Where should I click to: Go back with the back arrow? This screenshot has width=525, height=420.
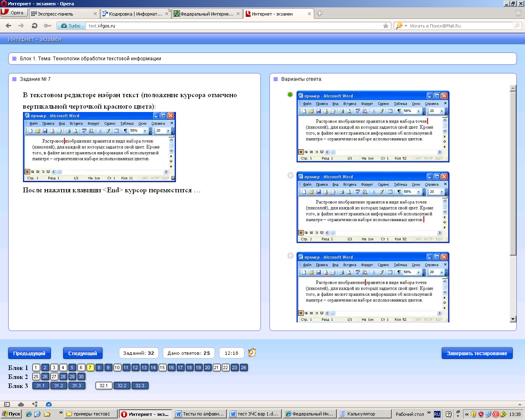(8, 26)
